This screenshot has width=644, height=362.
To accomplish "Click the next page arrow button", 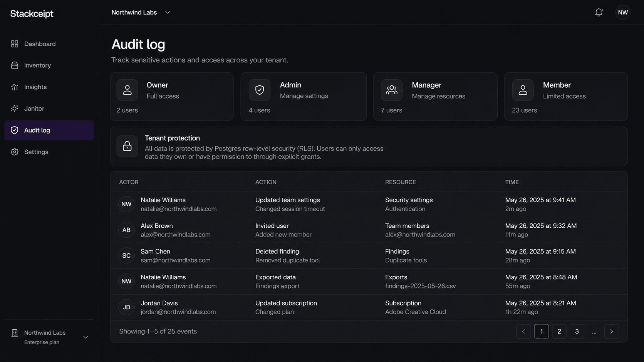I will point(612,331).
